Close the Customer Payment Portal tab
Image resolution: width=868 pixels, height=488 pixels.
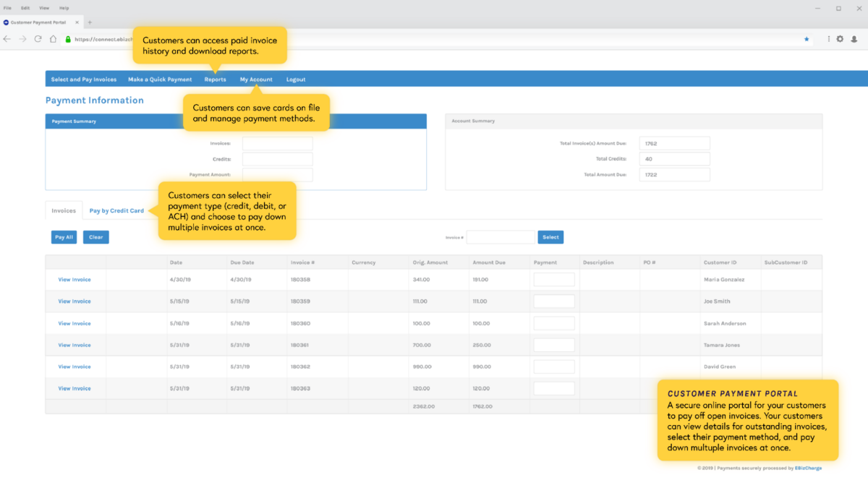click(78, 22)
